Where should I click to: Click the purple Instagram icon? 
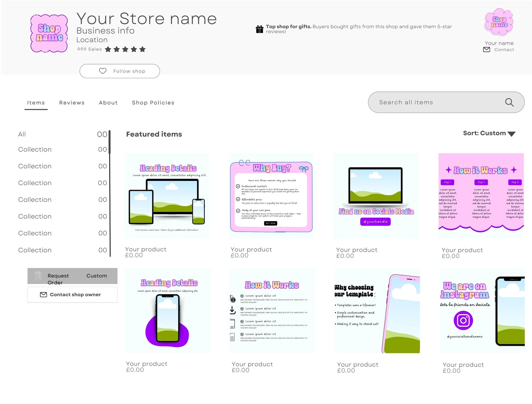coord(463,320)
